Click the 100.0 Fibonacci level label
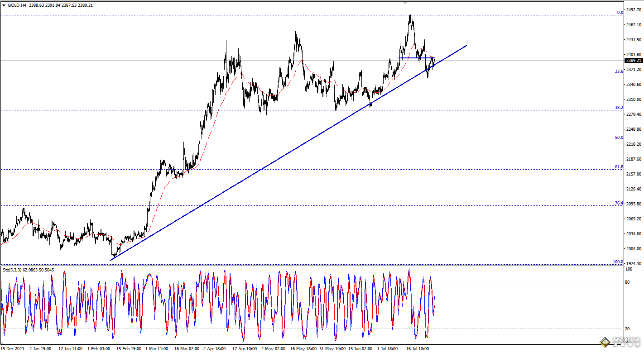 tap(618, 262)
